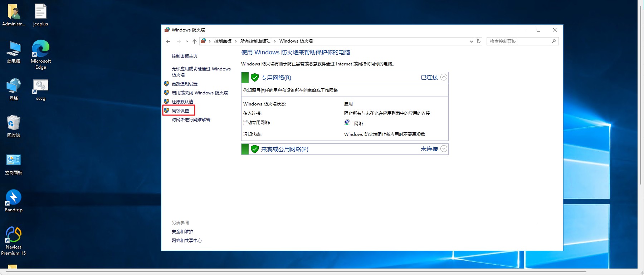Expand the chevron before 控制面板 breadcrumb
This screenshot has width=644, height=275.
point(210,41)
